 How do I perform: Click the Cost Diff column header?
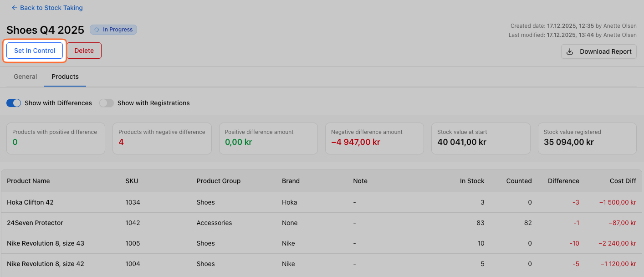623,181
